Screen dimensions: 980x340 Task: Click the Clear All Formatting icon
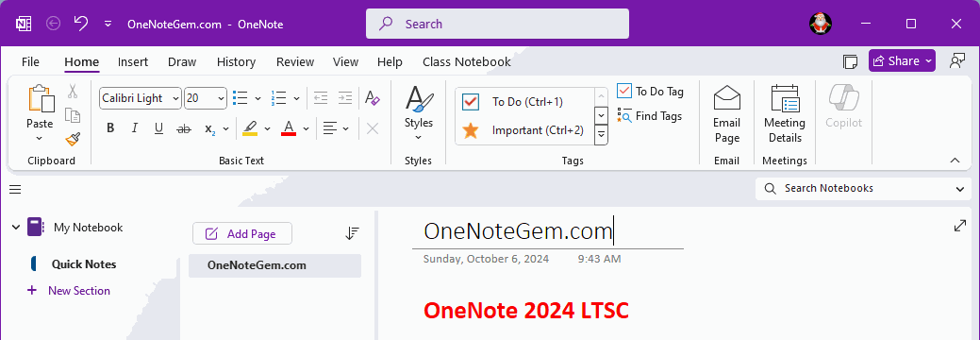coord(373,97)
